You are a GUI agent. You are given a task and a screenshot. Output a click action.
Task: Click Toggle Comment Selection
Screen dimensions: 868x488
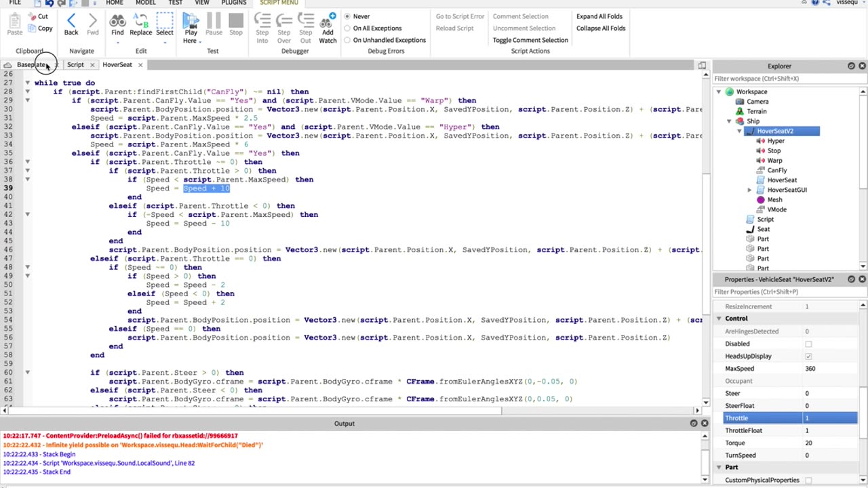[530, 40]
